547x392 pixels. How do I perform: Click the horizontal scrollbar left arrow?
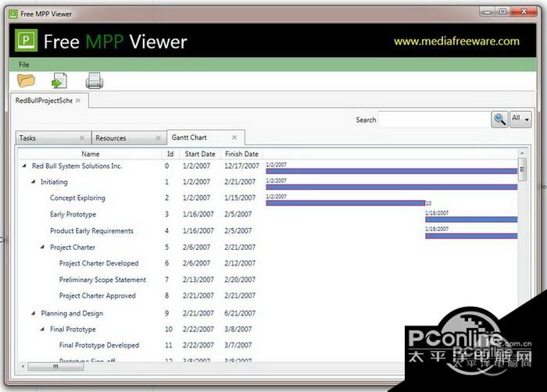point(23,366)
